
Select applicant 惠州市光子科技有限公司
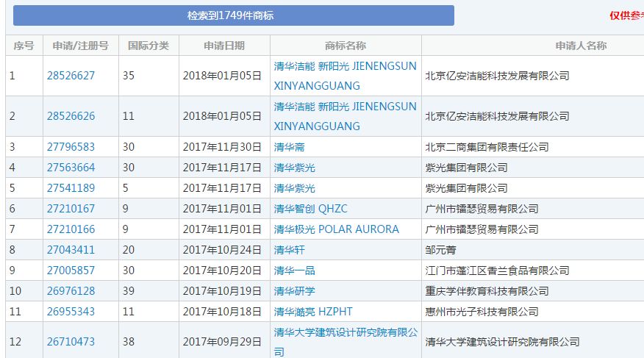482,311
